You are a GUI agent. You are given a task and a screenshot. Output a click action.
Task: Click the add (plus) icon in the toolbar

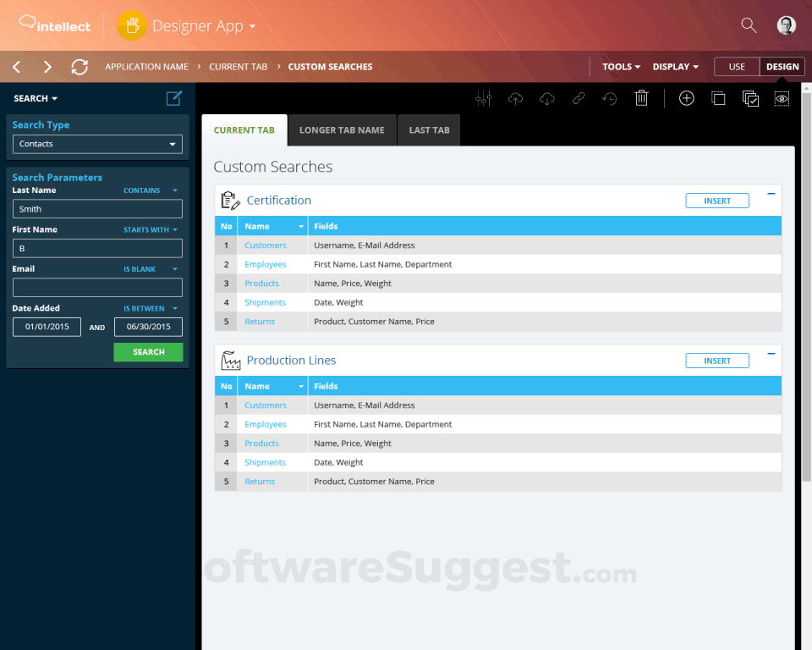point(686,98)
